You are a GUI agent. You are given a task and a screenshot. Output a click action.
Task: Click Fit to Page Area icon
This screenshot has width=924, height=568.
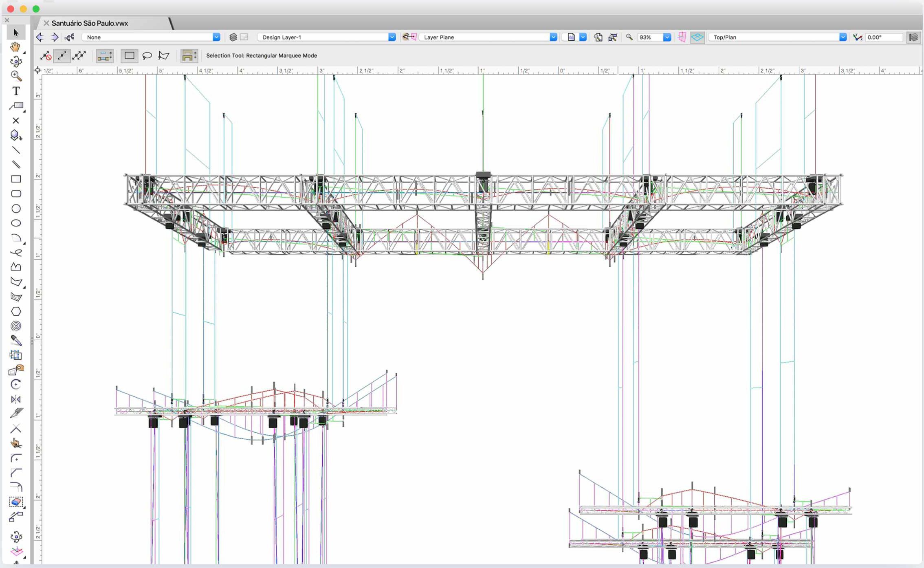pos(598,37)
